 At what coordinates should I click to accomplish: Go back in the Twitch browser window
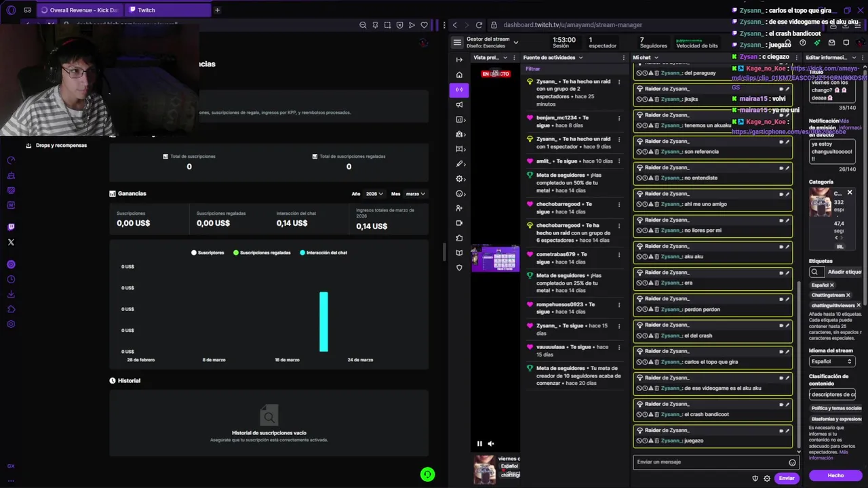[x=454, y=25]
